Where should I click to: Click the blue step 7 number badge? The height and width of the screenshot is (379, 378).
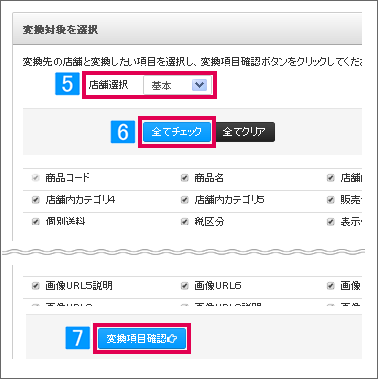(78, 338)
